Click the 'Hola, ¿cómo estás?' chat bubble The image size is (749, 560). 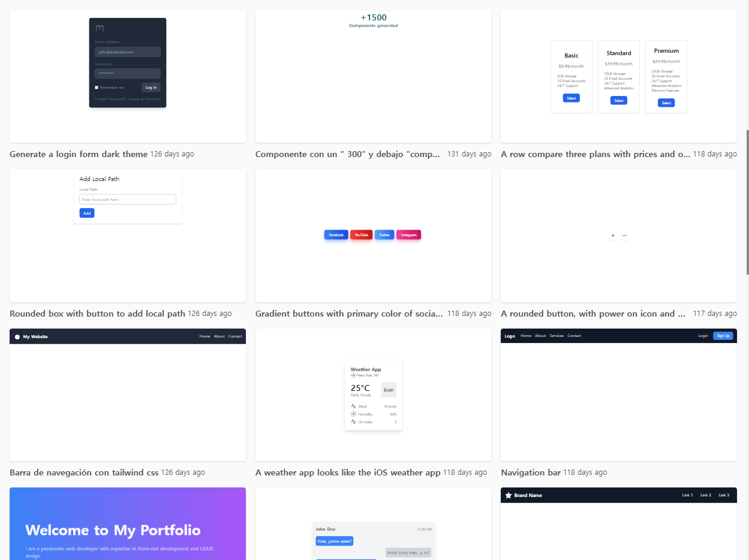[x=335, y=541]
